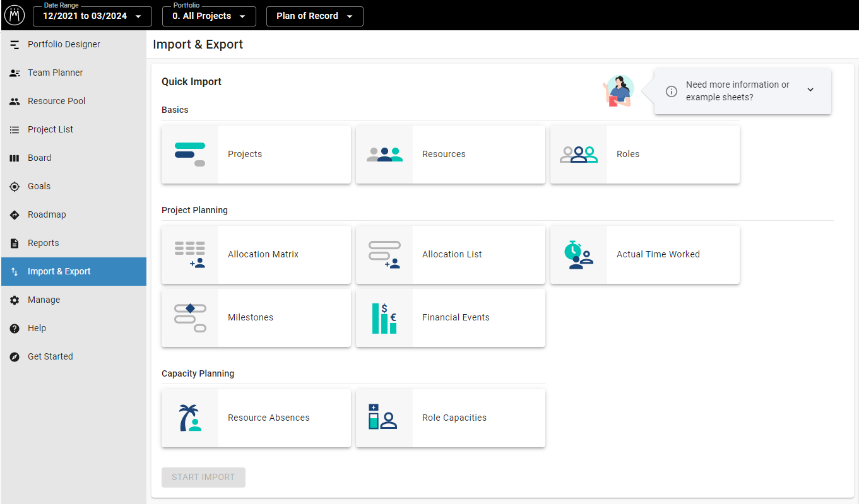This screenshot has height=504, width=859.
Task: Click the Projects gantt bars icon
Action: tap(190, 155)
